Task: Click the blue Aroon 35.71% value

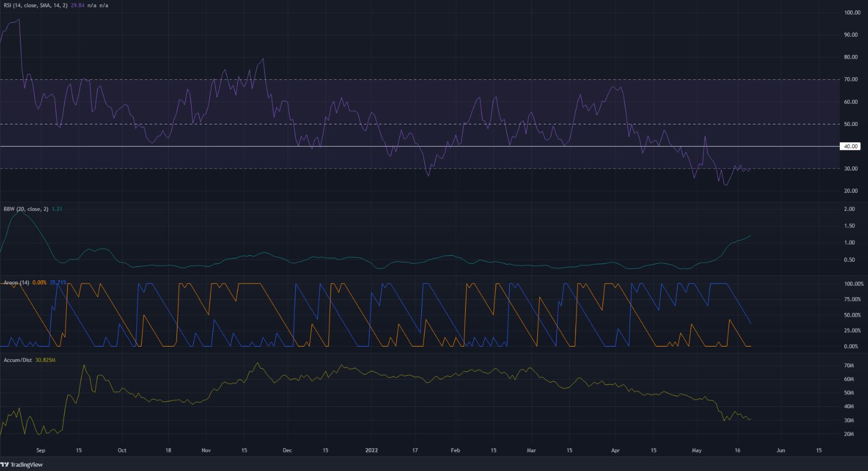Action: click(x=58, y=282)
